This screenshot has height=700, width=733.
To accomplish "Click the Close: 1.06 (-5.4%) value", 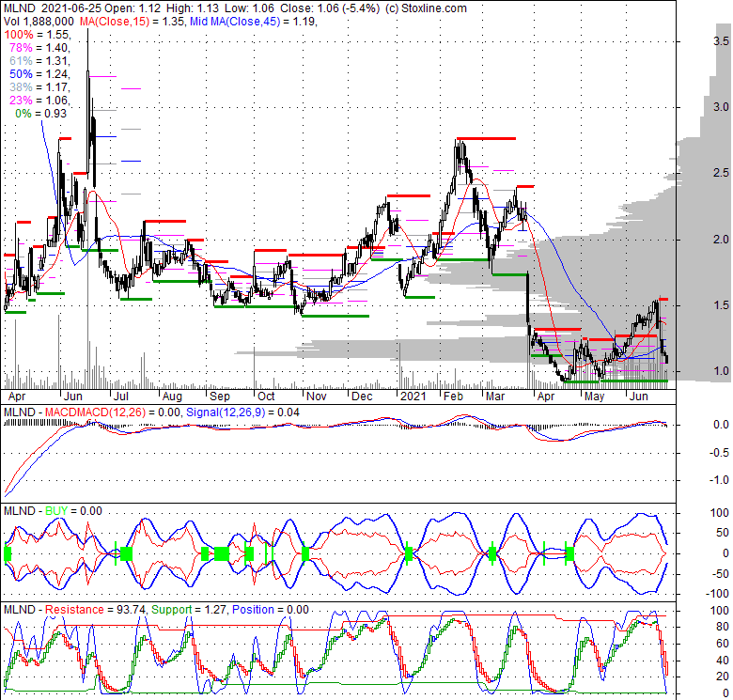I will tap(330, 8).
